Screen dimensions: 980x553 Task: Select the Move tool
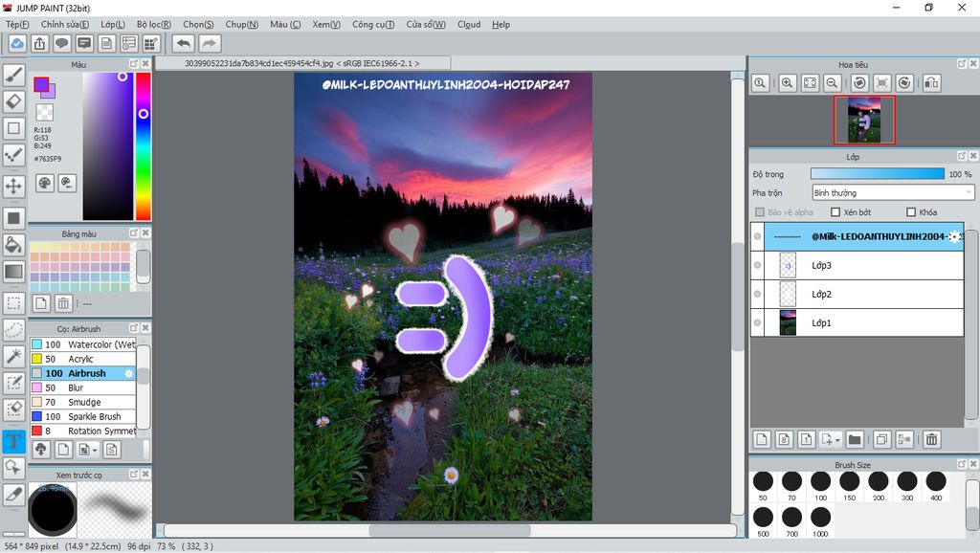click(x=13, y=186)
